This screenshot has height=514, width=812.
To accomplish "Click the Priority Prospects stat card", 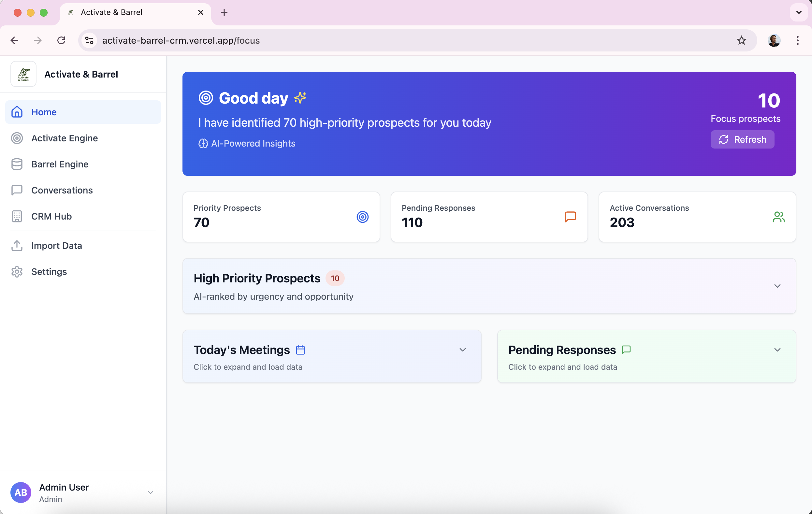I will point(281,217).
